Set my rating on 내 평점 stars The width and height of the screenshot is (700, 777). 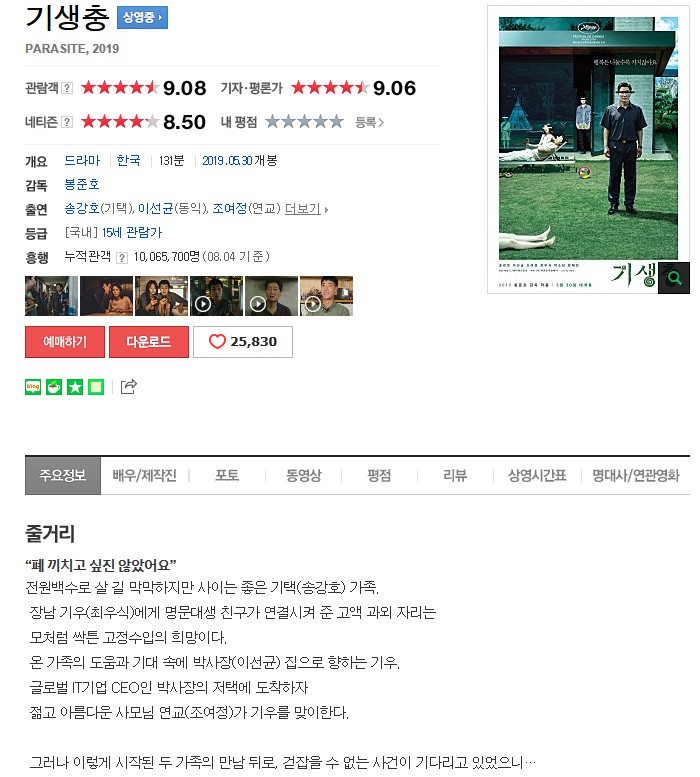[304, 121]
